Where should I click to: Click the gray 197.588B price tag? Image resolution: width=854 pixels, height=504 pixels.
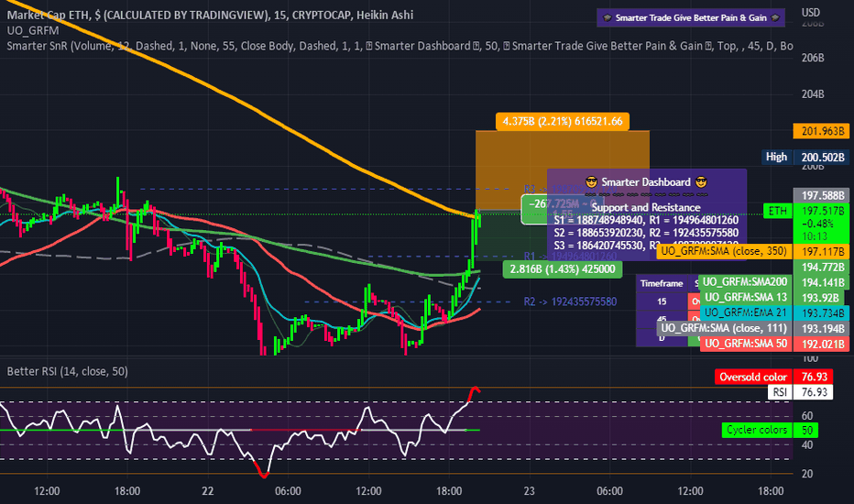pyautogui.click(x=821, y=195)
